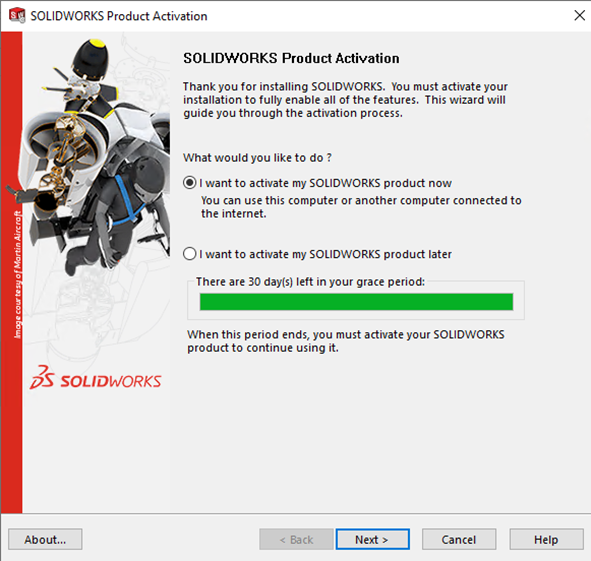The height and width of the screenshot is (561, 591).
Task: Click the title bar text 'SOLIDWORKS Product Activation'
Action: click(119, 16)
